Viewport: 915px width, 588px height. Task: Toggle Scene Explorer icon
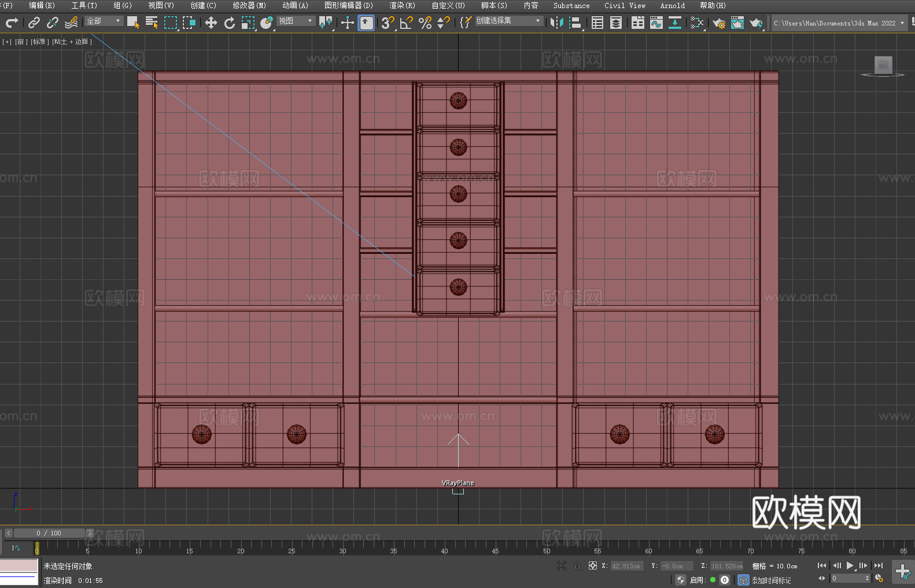(x=597, y=23)
